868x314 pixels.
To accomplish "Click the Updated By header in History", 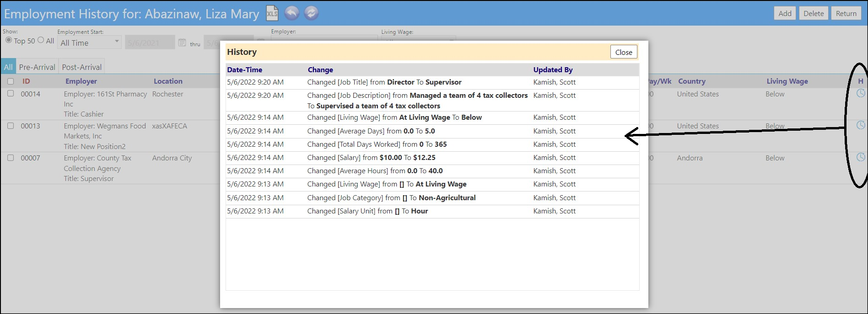I will (553, 70).
